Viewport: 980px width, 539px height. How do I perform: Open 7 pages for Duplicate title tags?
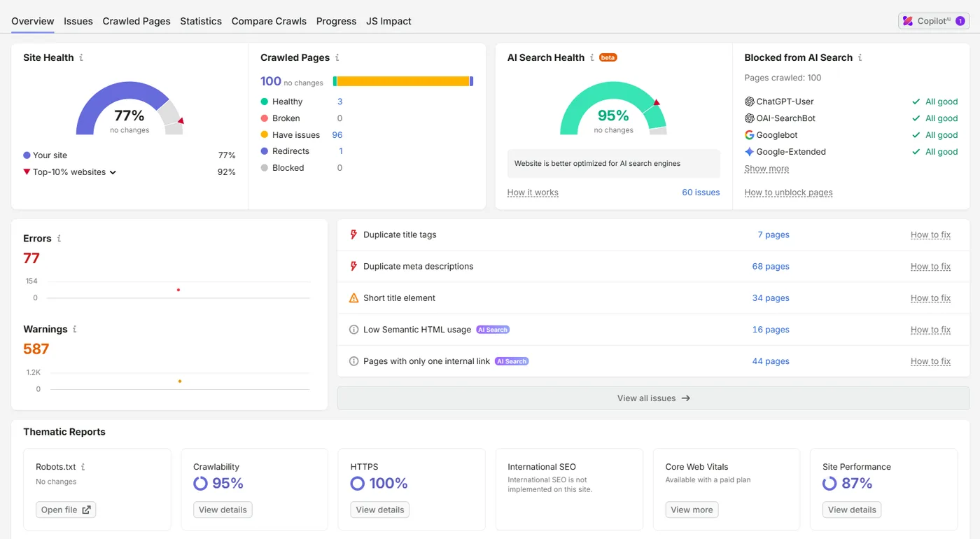tap(773, 234)
